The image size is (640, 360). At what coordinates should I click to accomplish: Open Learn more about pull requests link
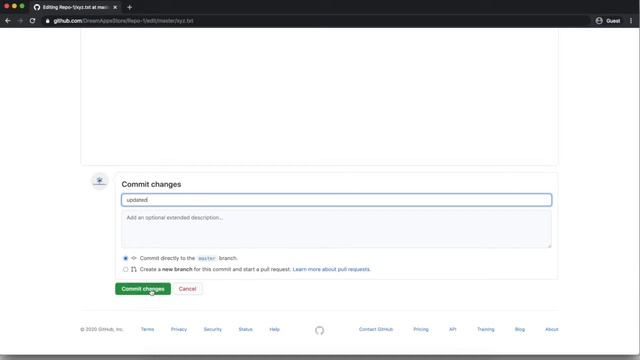pyautogui.click(x=331, y=269)
